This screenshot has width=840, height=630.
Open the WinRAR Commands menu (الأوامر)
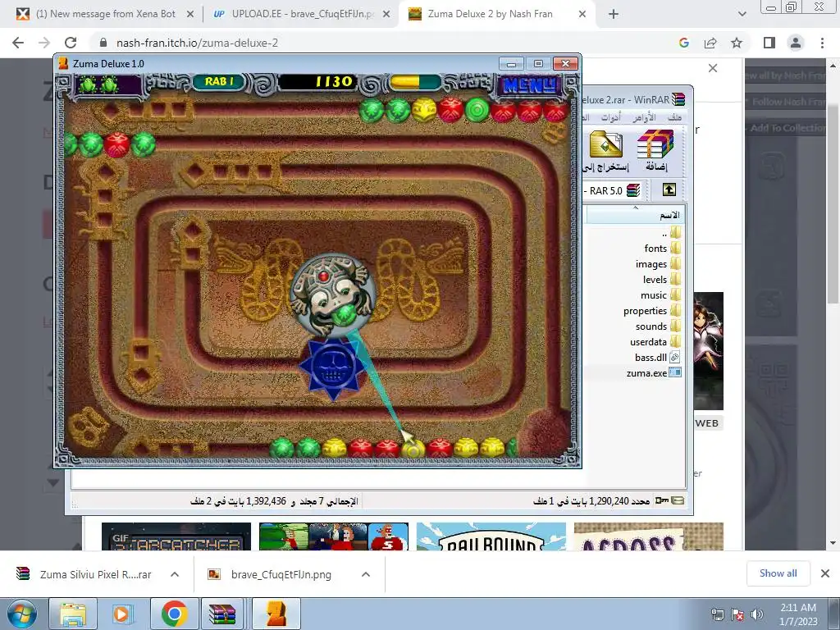[643, 116]
